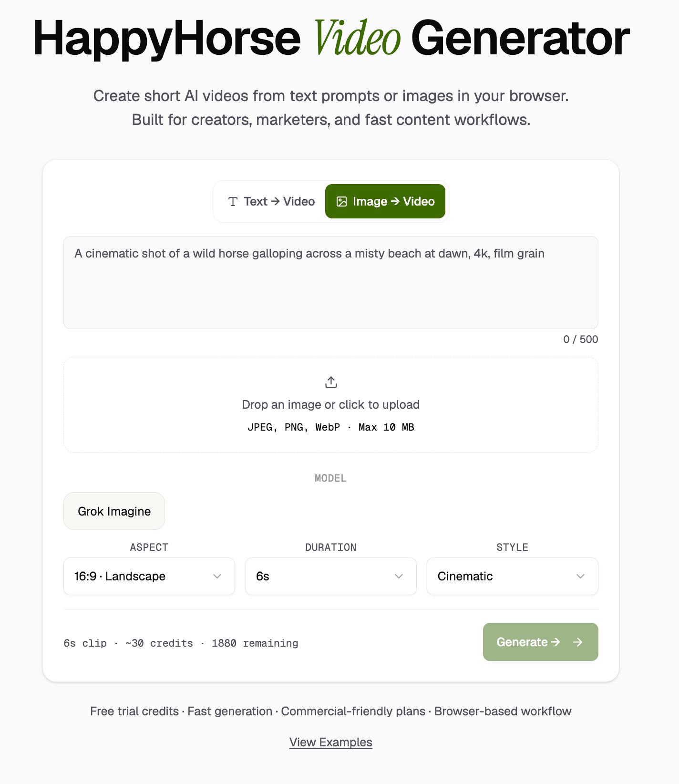Open the 6s duration dropdown
This screenshot has height=784, width=679.
[330, 576]
